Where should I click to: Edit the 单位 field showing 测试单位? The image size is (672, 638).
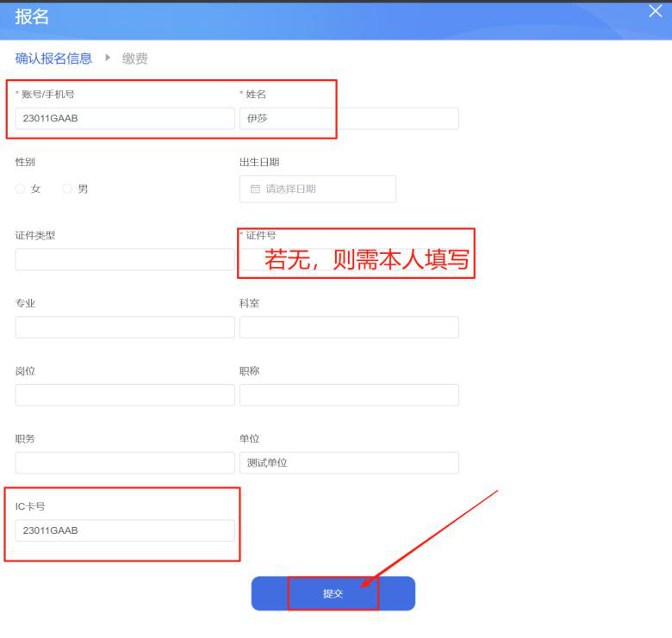pyautogui.click(x=348, y=463)
